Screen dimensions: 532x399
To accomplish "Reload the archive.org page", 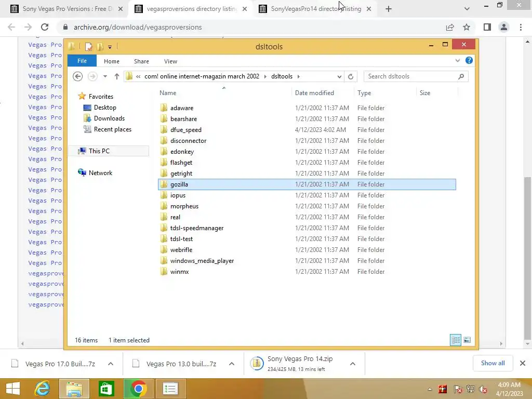I will coord(45,27).
